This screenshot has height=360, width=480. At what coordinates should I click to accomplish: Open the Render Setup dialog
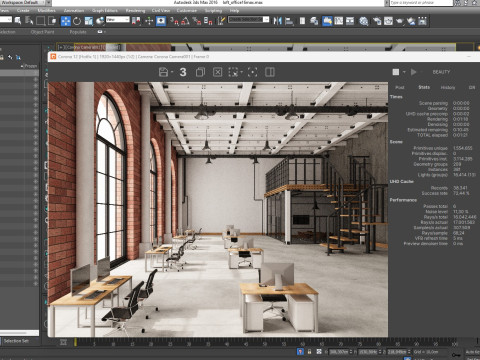377,21
